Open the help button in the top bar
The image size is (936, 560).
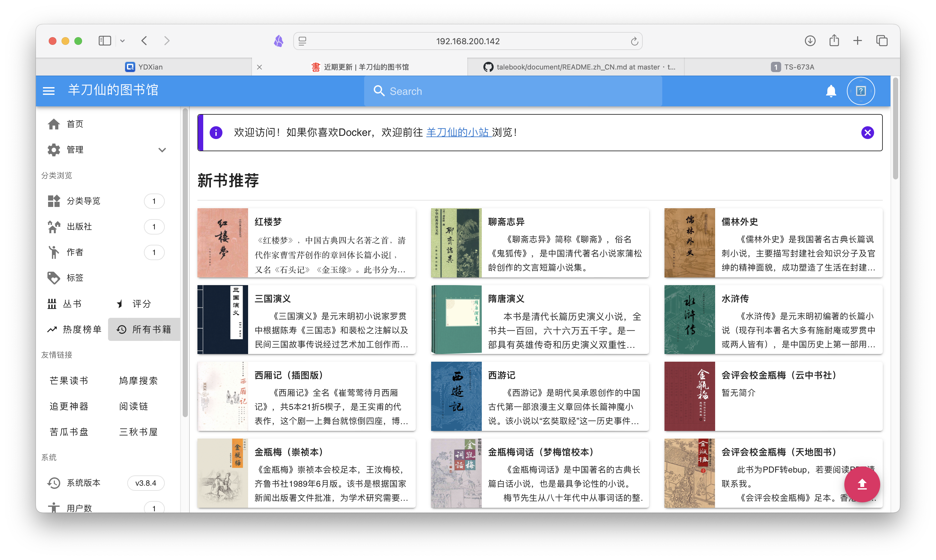click(x=861, y=91)
